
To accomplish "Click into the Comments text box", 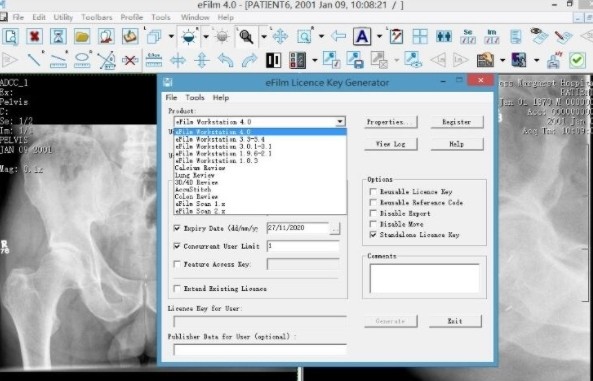I will tap(424, 278).
